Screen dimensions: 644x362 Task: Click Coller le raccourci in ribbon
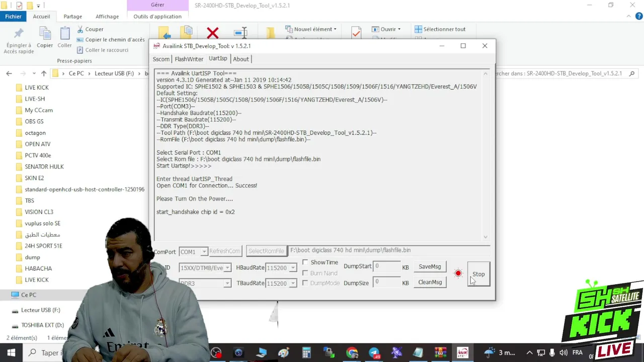pos(103,50)
